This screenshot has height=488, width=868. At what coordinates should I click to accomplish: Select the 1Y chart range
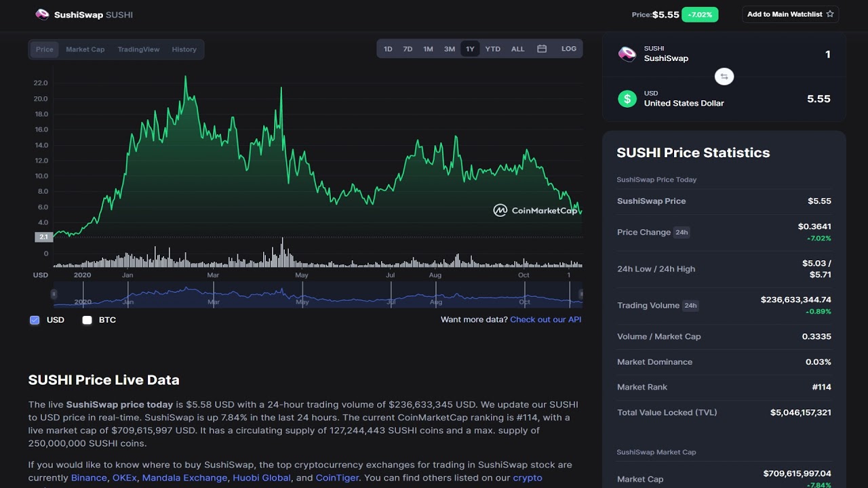[x=470, y=49]
